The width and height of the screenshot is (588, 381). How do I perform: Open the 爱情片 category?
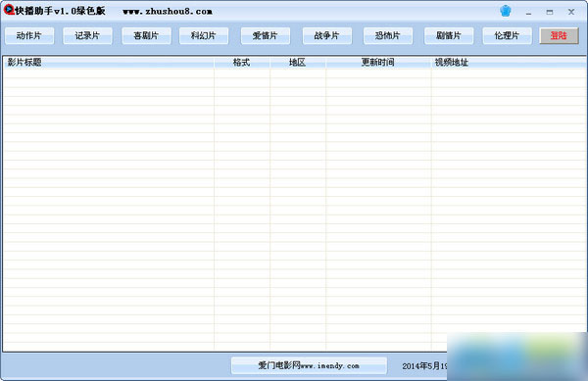[x=266, y=36]
